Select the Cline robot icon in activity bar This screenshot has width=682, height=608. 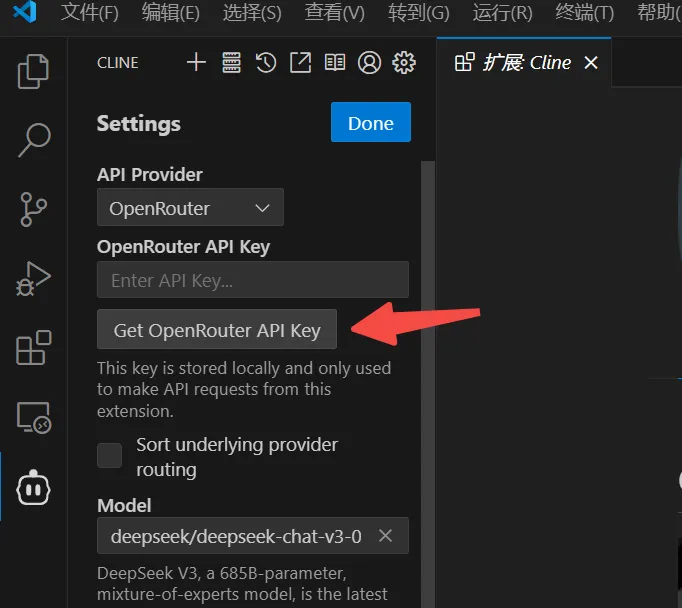pyautogui.click(x=33, y=488)
